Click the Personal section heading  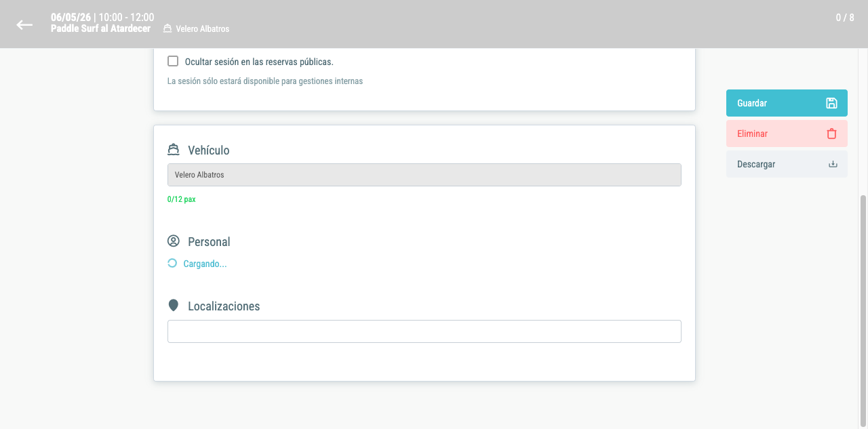click(209, 242)
